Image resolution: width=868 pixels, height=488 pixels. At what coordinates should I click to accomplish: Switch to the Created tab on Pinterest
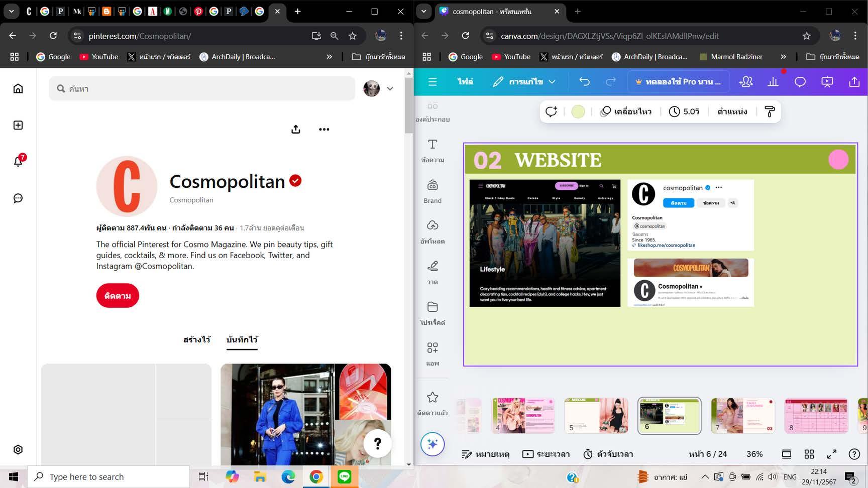tap(197, 339)
